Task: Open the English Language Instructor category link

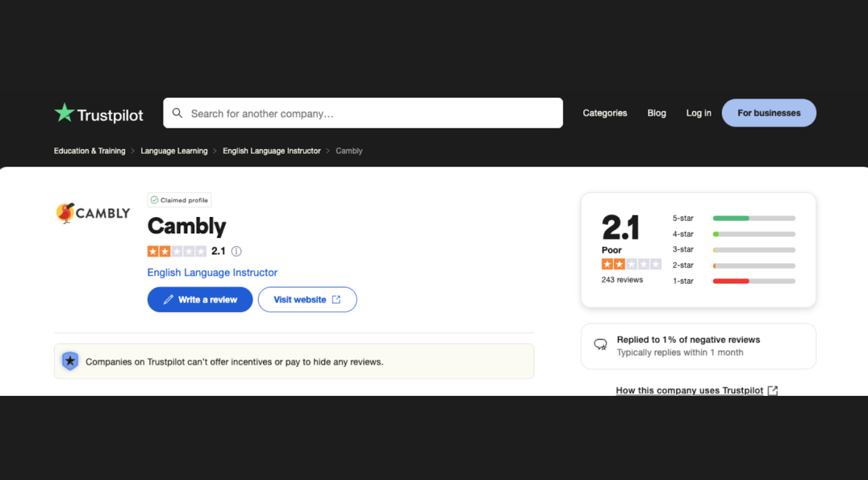Action: coord(212,272)
